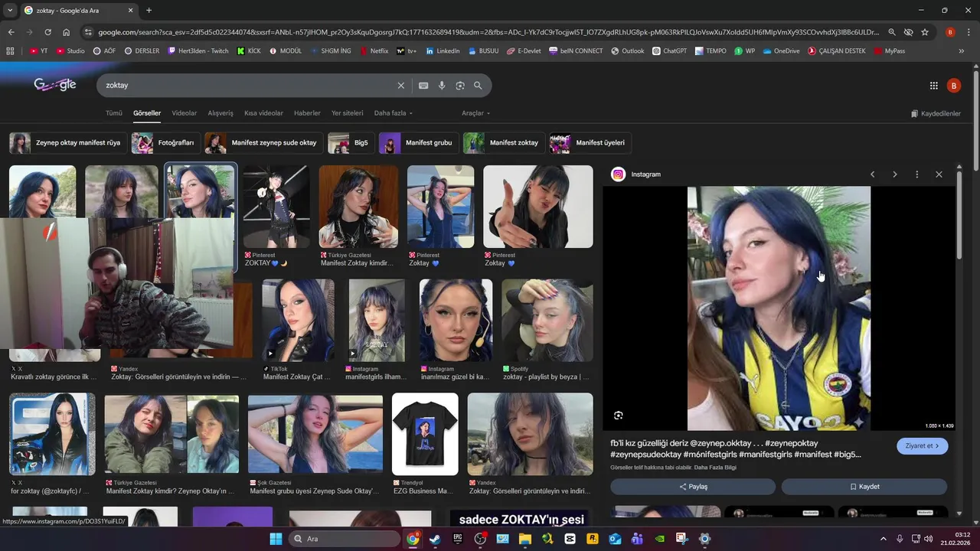This screenshot has height=551, width=980.
Task: Go to the next image in the preview panel
Action: tap(894, 174)
